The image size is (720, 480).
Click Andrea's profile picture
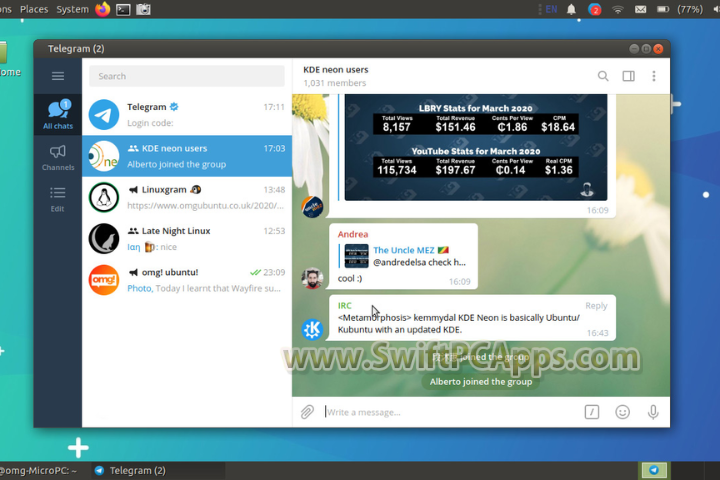(312, 278)
